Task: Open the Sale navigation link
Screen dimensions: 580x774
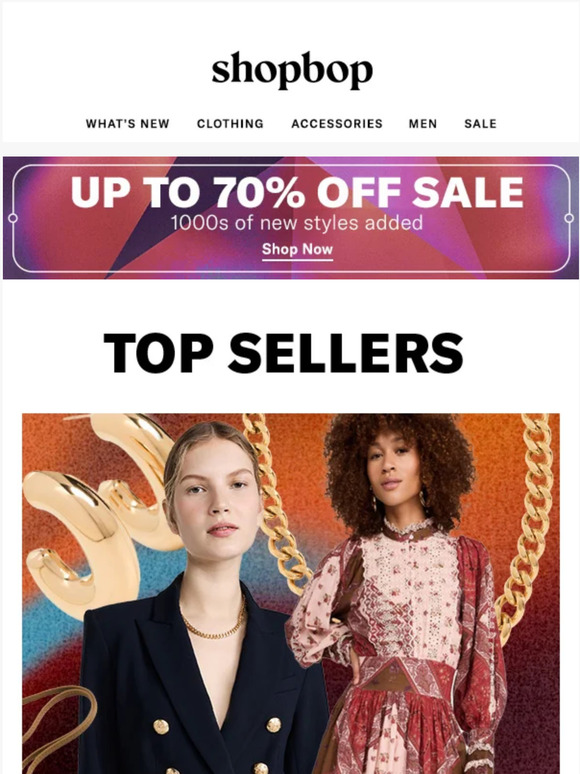Action: tap(480, 123)
